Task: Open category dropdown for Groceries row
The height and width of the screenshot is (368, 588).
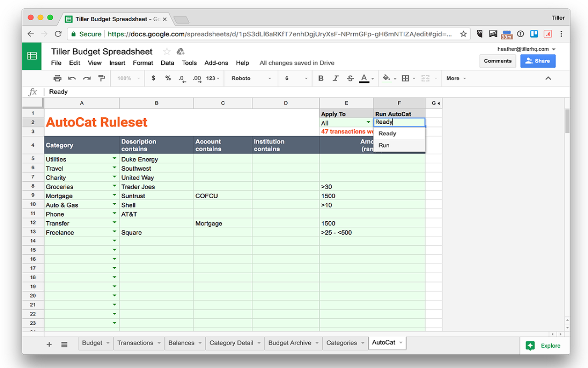Action: pos(114,186)
